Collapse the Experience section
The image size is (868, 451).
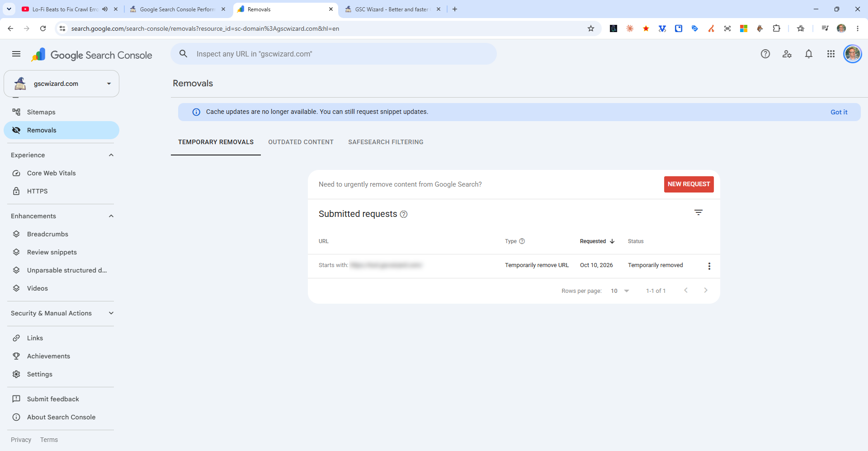pos(111,155)
